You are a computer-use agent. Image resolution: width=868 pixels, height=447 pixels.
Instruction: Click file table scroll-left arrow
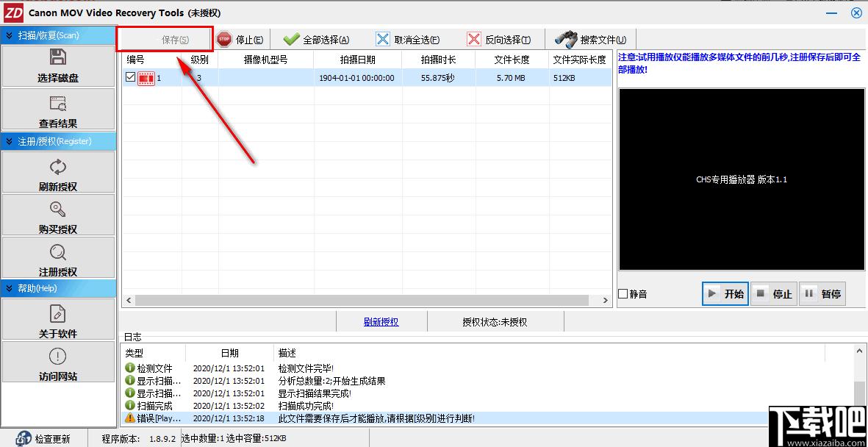click(129, 300)
